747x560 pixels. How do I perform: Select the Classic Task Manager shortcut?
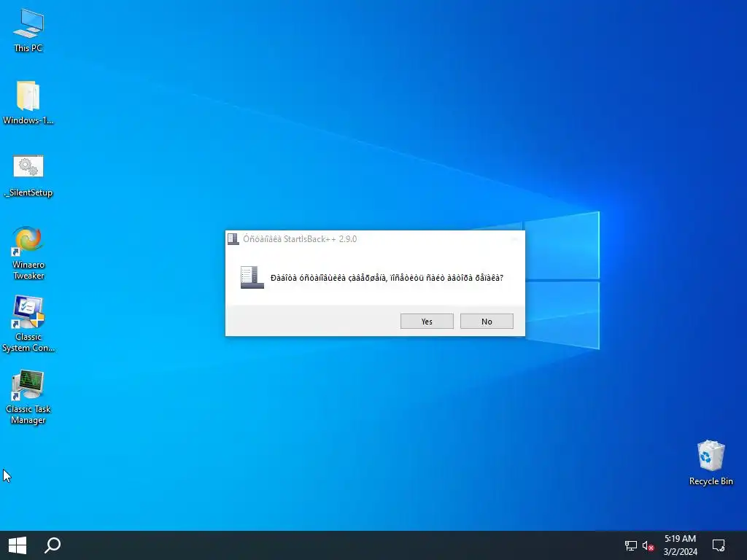[28, 397]
